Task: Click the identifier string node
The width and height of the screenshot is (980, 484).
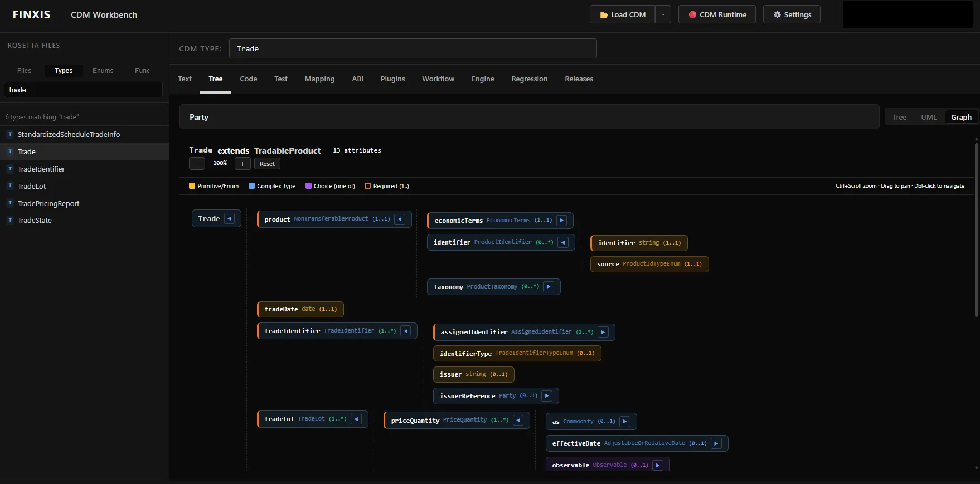Action: tap(639, 243)
